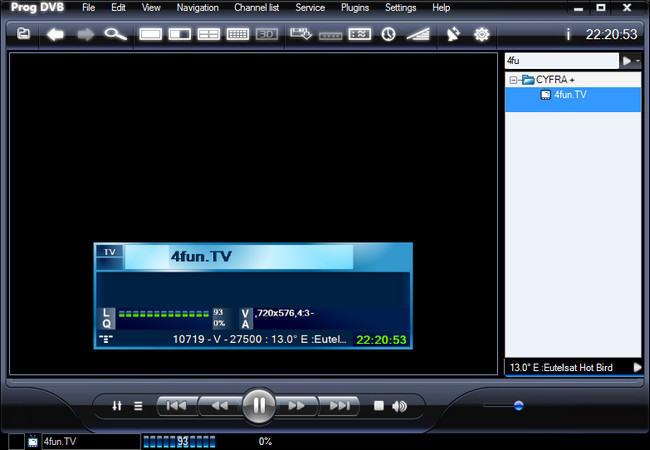650x450 pixels.
Task: Click 4fun.TV name in the status bar
Action: click(x=60, y=442)
